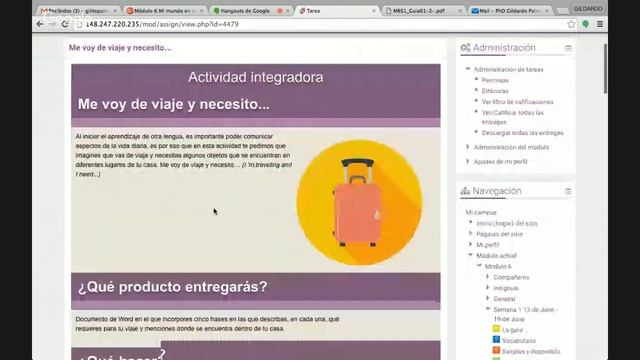Open the Permisos link
The width and height of the screenshot is (640, 360).
[x=495, y=80]
